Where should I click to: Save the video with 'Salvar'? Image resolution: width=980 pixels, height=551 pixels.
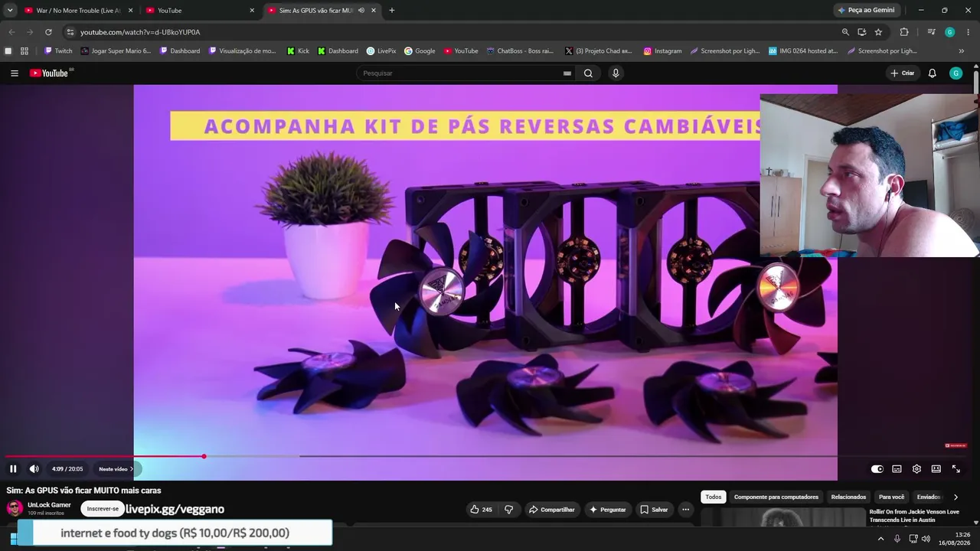point(654,510)
